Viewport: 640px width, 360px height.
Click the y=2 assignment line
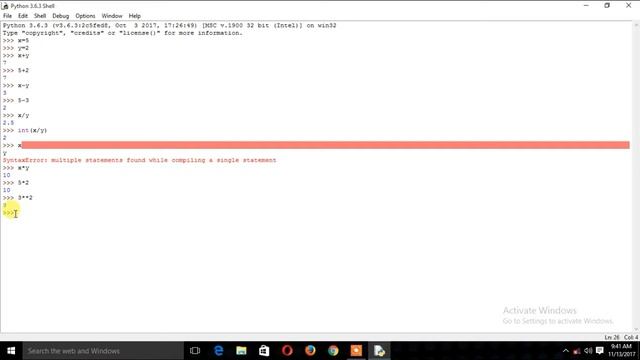16,48
